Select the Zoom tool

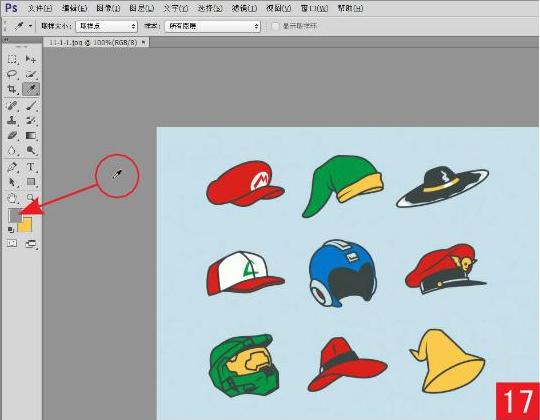tap(31, 198)
